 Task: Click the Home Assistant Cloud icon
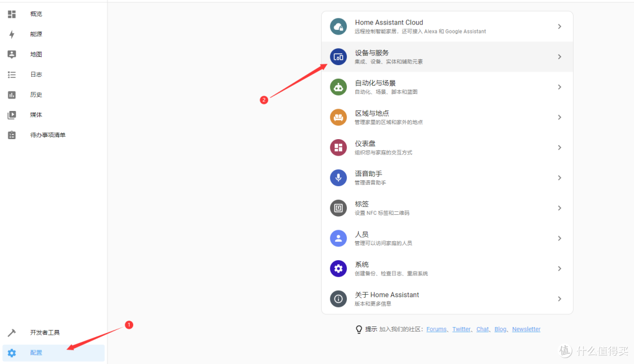339,26
